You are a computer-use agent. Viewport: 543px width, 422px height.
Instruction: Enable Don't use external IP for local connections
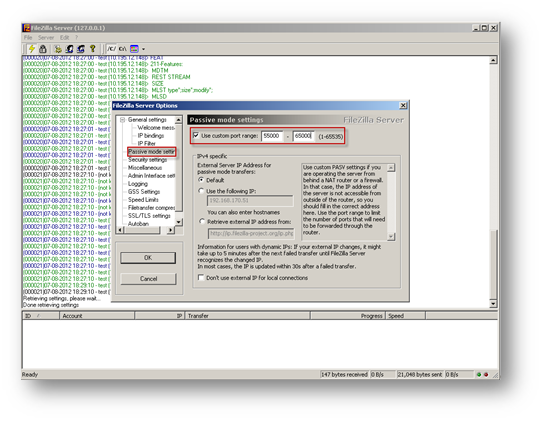point(201,277)
